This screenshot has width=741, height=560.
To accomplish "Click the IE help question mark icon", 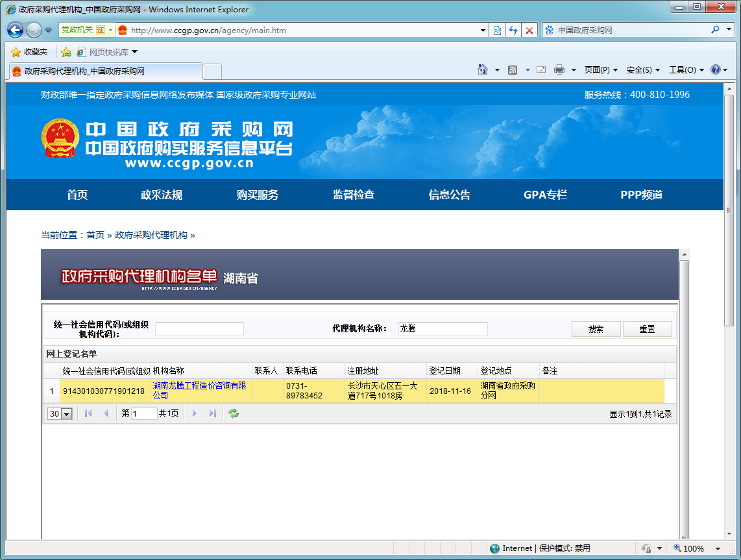I will click(x=715, y=70).
